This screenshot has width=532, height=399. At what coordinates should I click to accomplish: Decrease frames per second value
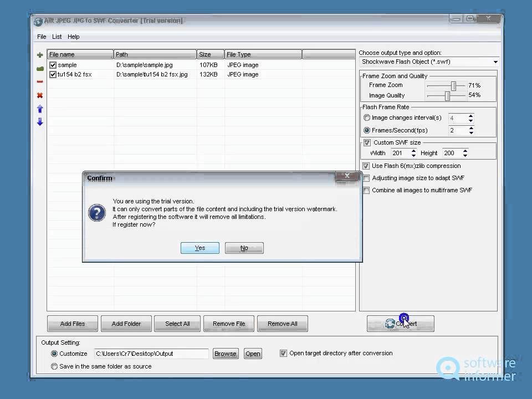(x=471, y=132)
